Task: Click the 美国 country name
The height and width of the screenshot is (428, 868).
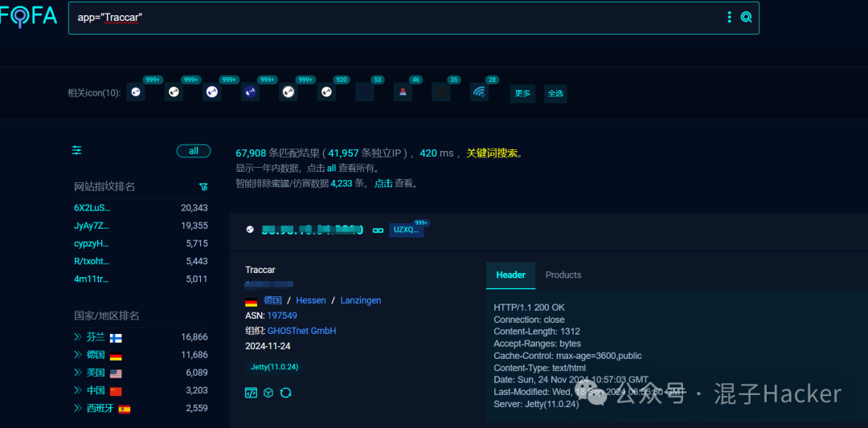Action: click(x=95, y=373)
